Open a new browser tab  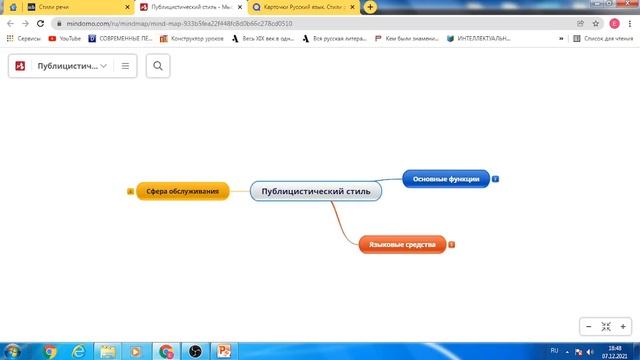370,7
